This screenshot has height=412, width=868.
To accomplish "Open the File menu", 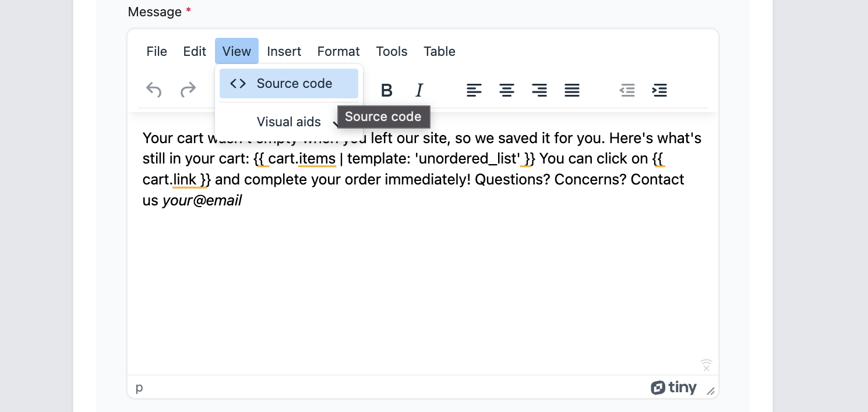I will click(x=157, y=51).
